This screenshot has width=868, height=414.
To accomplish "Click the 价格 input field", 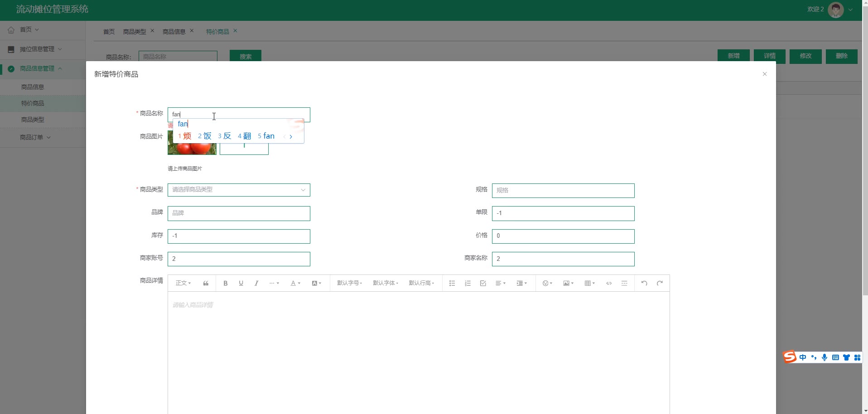I will pos(563,236).
